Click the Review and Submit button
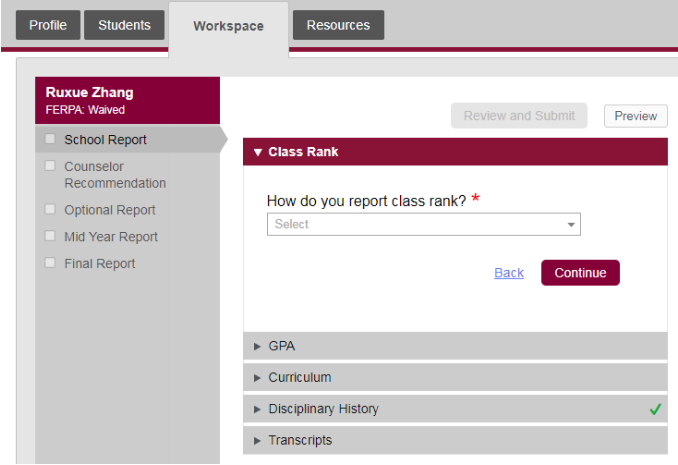 [519, 116]
